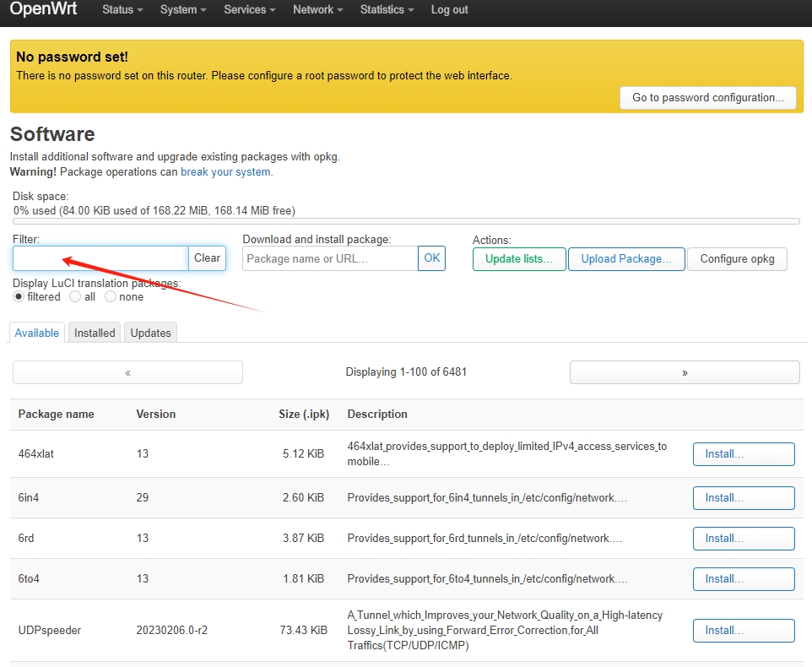Click the 'No password set!' heading

72,57
